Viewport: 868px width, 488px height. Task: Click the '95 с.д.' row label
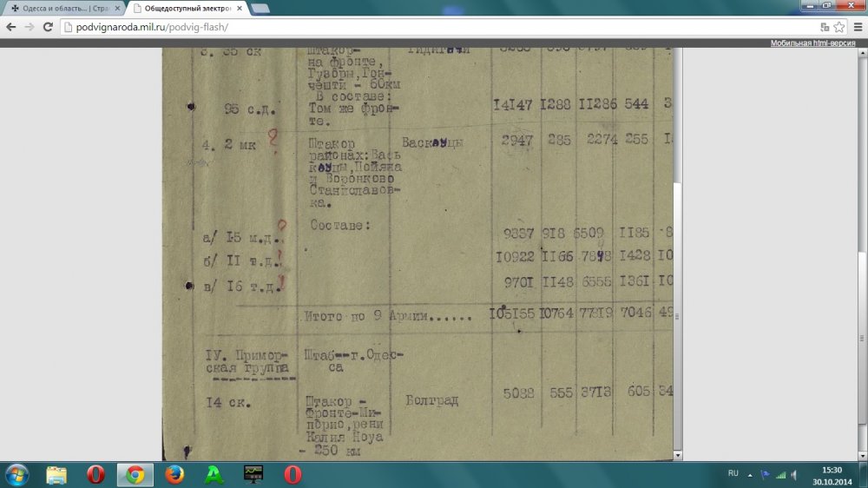(x=250, y=109)
